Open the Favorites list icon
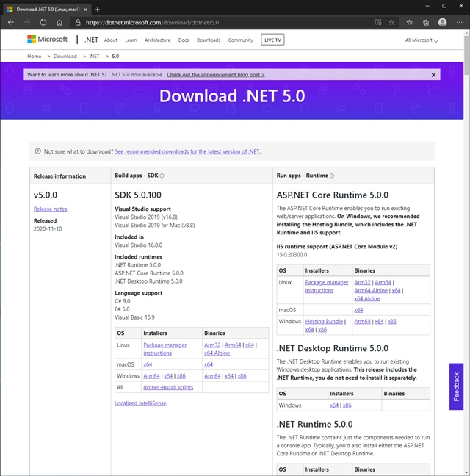 click(x=409, y=22)
